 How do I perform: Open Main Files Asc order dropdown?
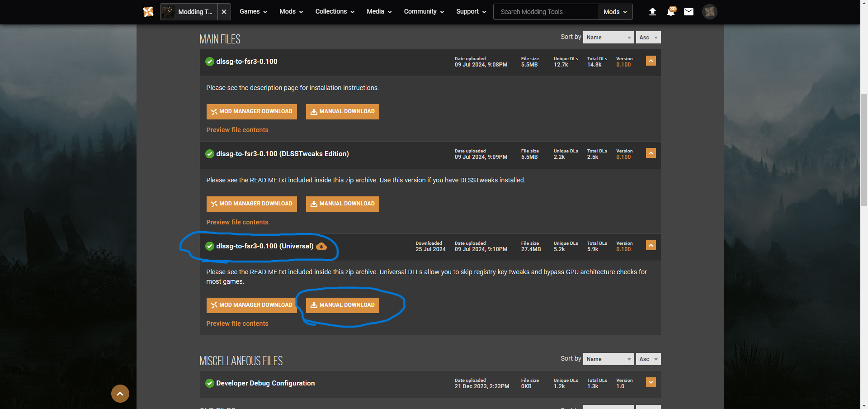pyautogui.click(x=648, y=38)
